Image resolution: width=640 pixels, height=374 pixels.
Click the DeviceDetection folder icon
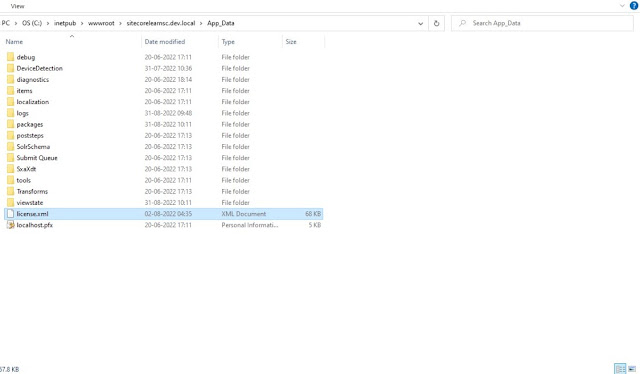point(11,68)
